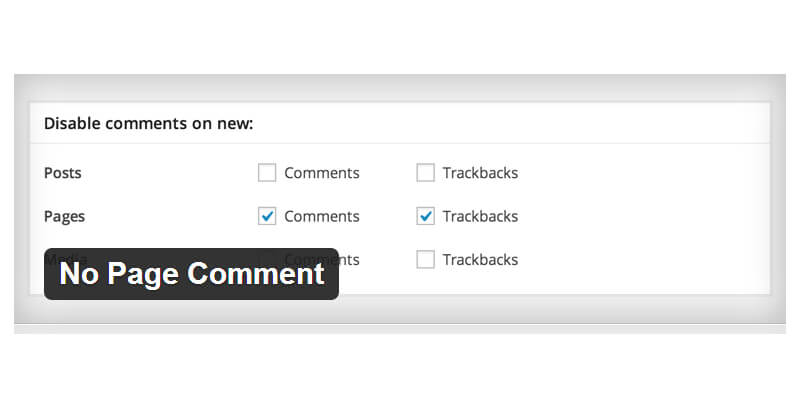The width and height of the screenshot is (800, 400).
Task: Check the Trackbacks box for Posts
Action: 425,173
